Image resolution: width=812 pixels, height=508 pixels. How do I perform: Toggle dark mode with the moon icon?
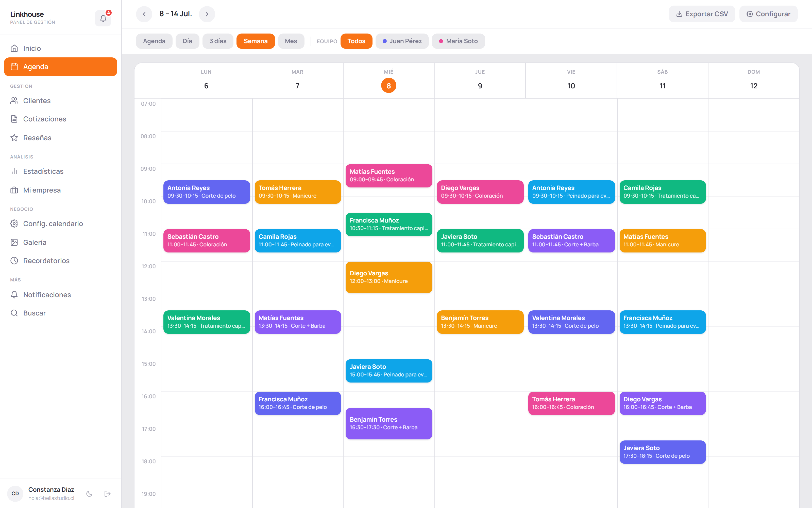pos(89,494)
